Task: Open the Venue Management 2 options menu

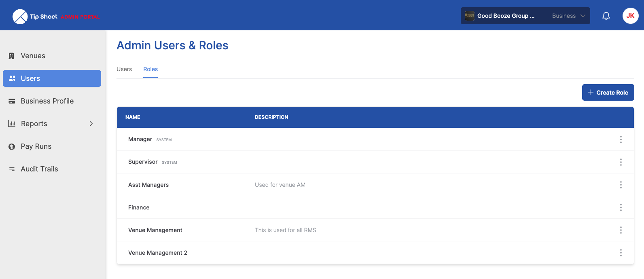Action: [x=621, y=253]
